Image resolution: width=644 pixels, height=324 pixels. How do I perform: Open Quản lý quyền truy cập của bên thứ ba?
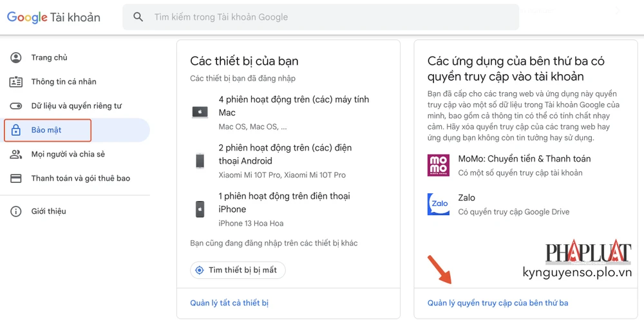click(498, 303)
